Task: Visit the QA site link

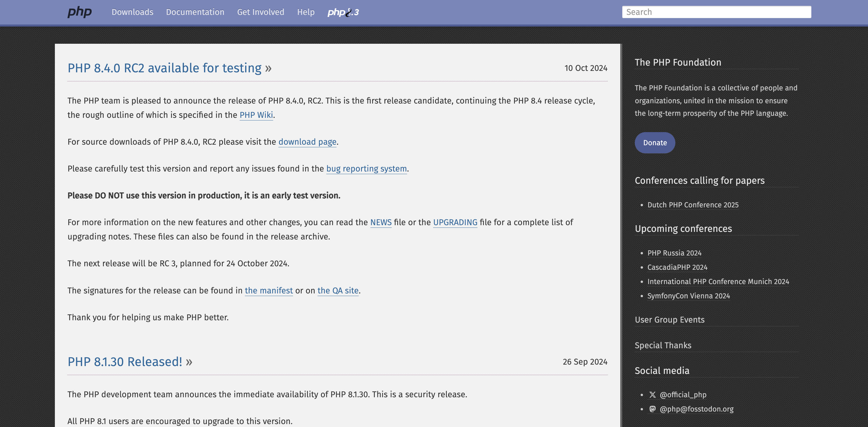Action: (338, 290)
